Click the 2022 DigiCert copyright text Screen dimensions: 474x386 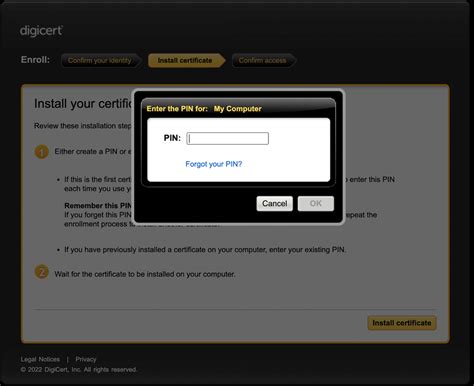pyautogui.click(x=79, y=370)
